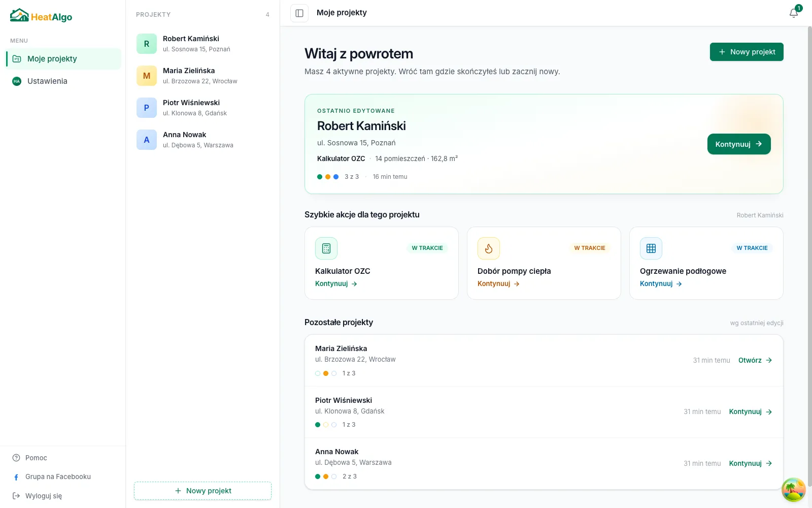Click W TRAKCIE badge on Dobór pompy
This screenshot has height=508, width=812.
pos(590,248)
